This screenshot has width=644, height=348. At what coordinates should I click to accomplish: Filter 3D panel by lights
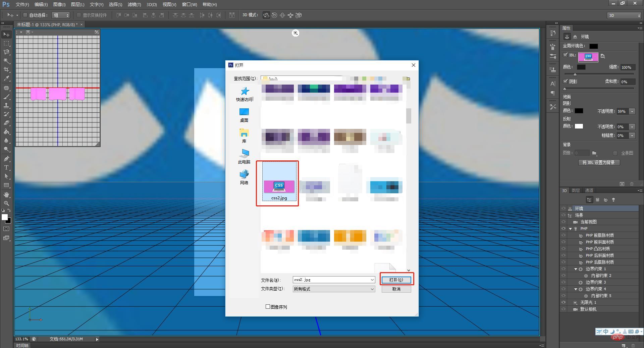613,200
